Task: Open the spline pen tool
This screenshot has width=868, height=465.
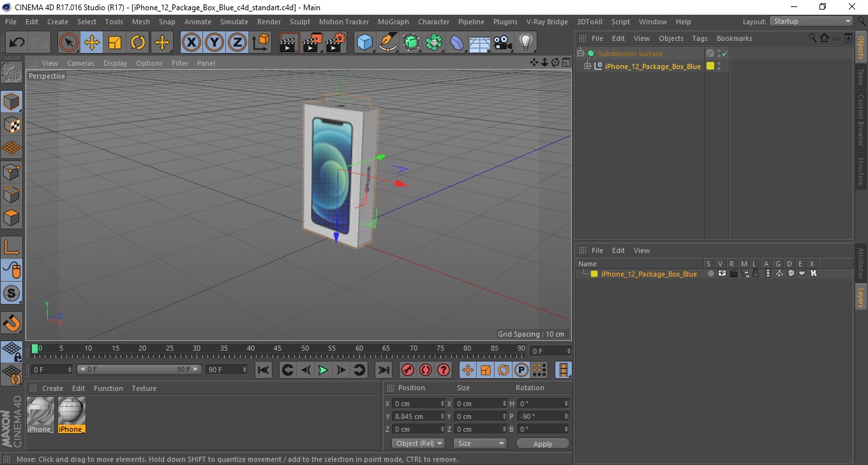Action: 388,43
